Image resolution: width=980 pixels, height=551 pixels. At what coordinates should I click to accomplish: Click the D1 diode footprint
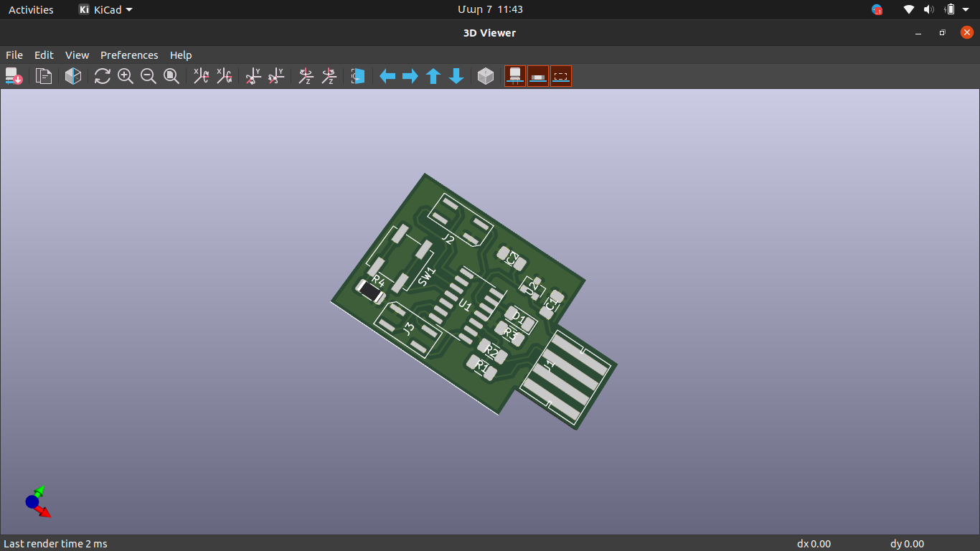click(520, 320)
